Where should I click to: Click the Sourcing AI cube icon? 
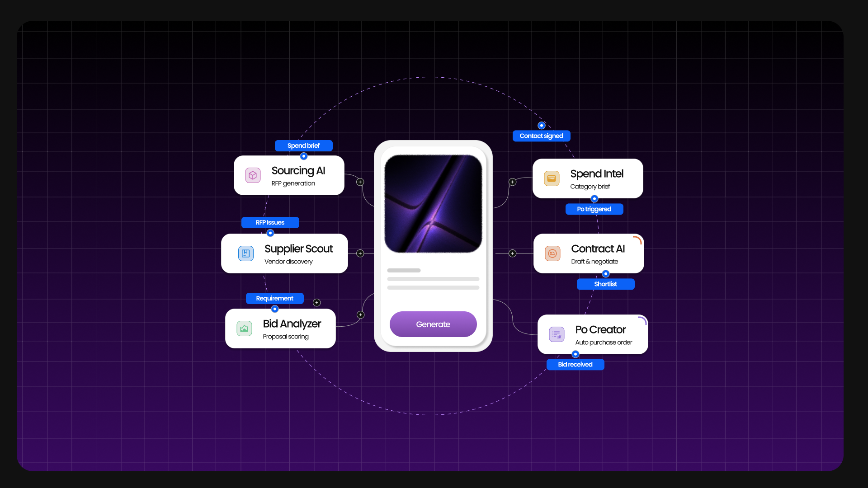click(253, 175)
